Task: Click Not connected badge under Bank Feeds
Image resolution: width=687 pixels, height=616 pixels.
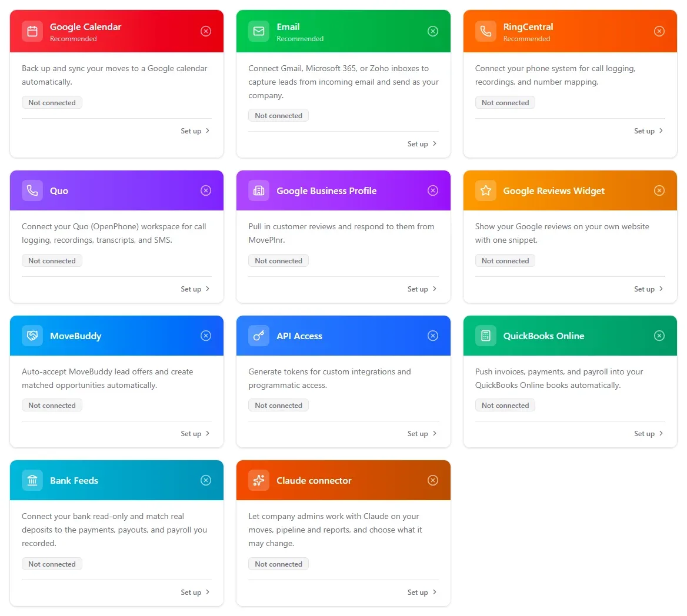Action: pos(52,564)
